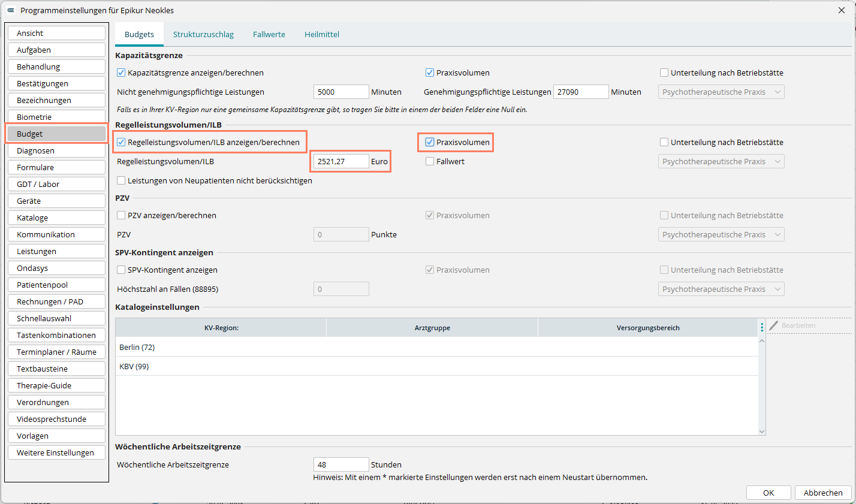856x504 pixels.
Task: Click the catalog table scroll-up arrow
Action: (x=762, y=341)
